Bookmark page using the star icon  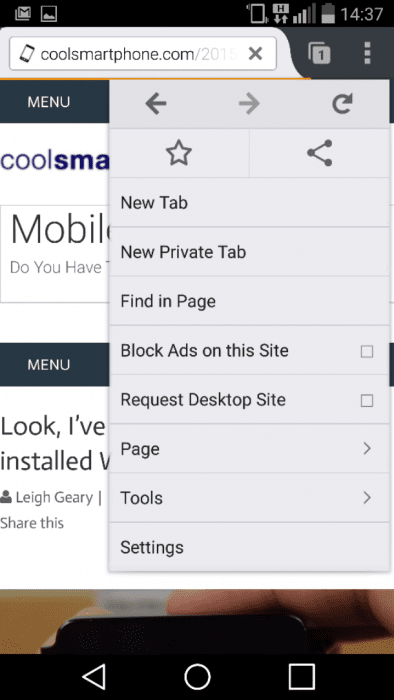(179, 153)
